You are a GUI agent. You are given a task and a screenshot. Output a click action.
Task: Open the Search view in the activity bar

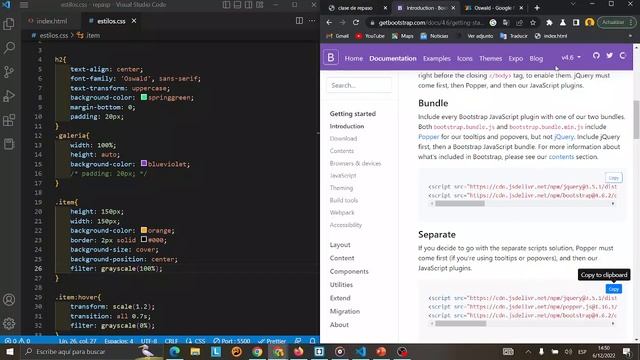point(9,48)
